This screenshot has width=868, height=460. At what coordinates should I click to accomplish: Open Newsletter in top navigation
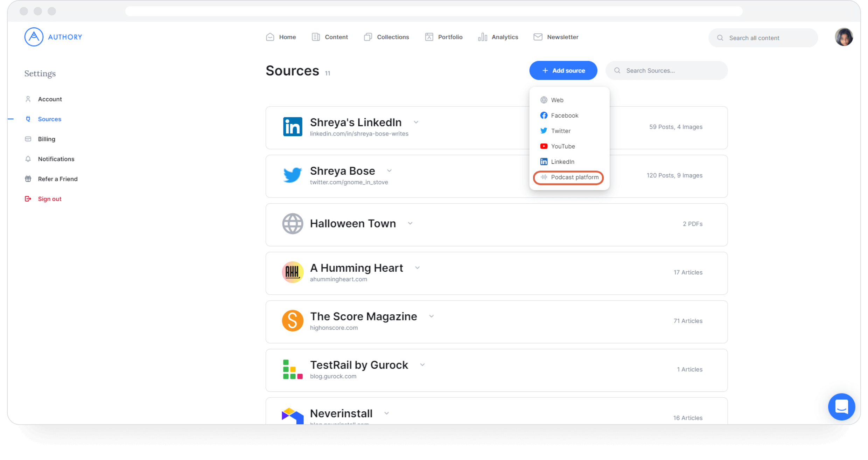pos(556,37)
